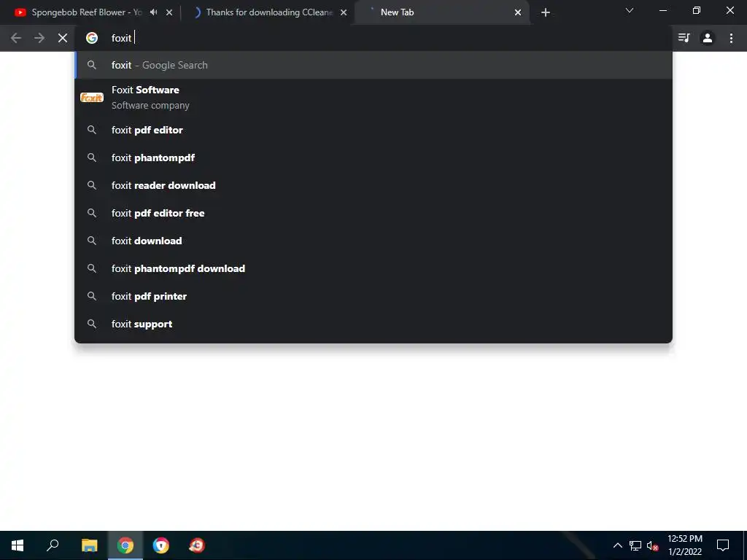Click search icon beside 'foxit download'

[91, 241]
